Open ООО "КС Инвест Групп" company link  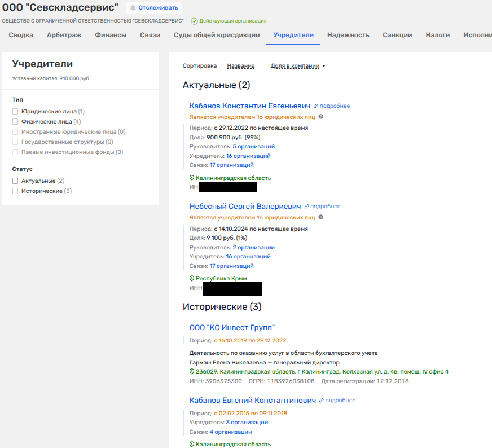232,328
